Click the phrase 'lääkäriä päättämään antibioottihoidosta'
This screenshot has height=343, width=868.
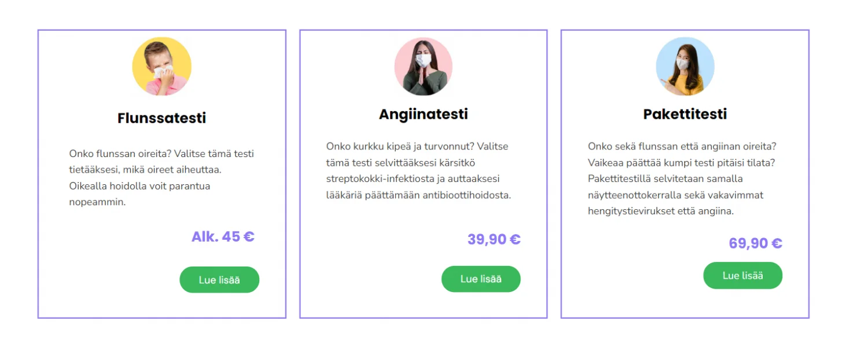click(x=418, y=195)
